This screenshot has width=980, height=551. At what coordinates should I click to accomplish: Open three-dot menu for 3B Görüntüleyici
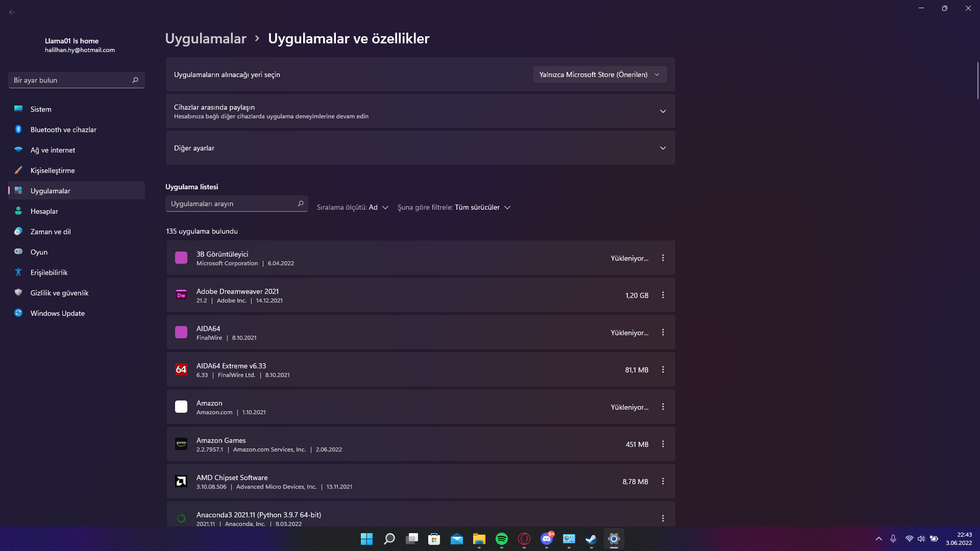(x=663, y=258)
